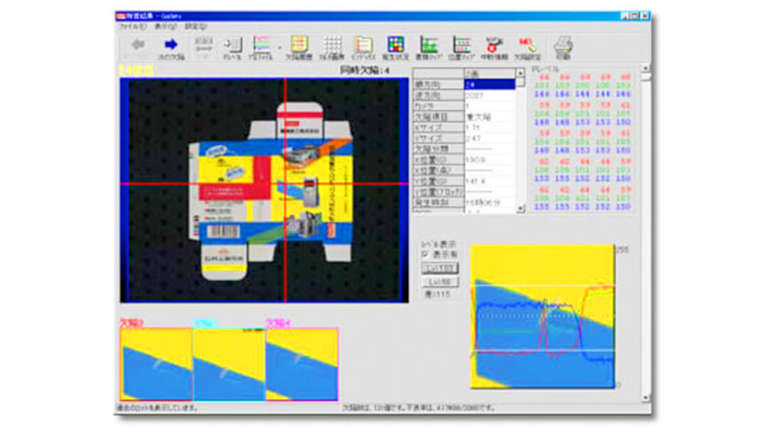This screenshot has width=770, height=430.
Task: Click the カメラ row label
Action: pos(438,106)
